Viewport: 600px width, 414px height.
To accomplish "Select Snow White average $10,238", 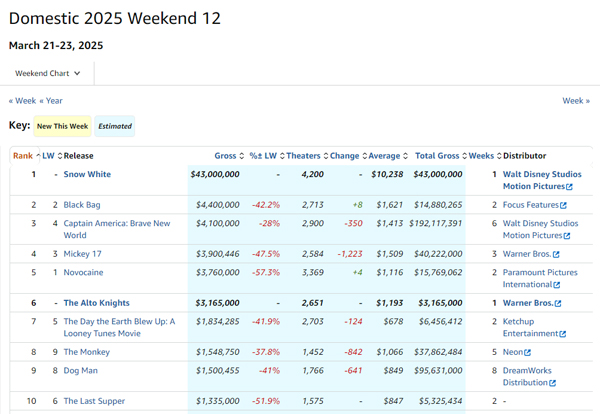I will (x=387, y=174).
